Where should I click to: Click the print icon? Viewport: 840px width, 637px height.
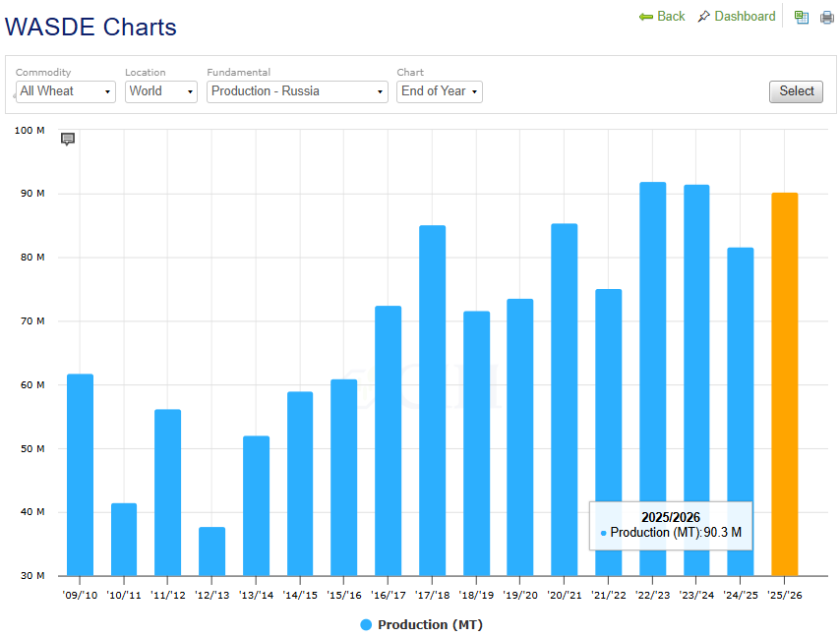coord(827,17)
